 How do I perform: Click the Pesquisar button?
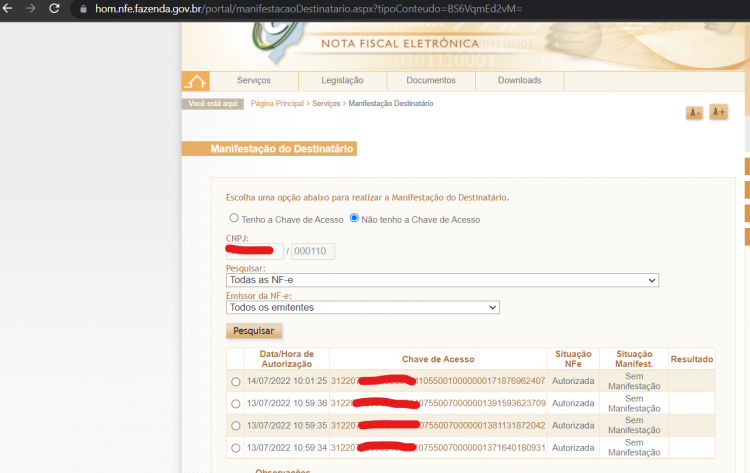(254, 331)
